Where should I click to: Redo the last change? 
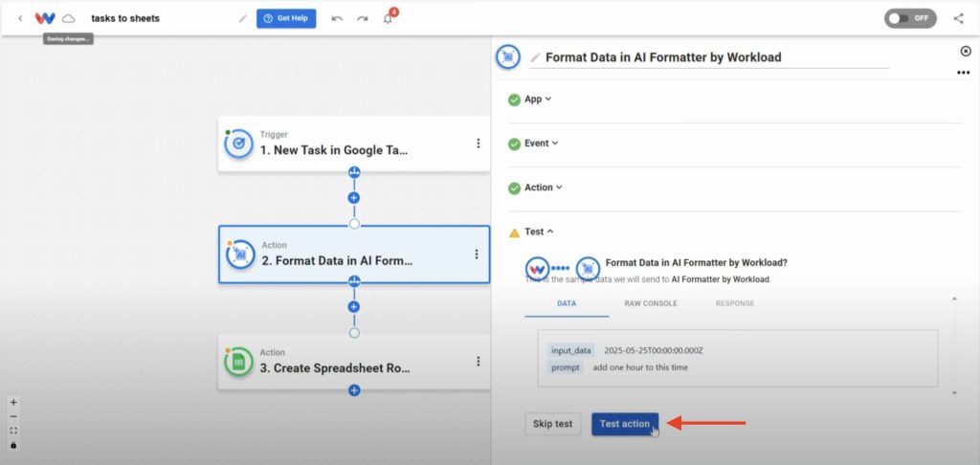(362, 19)
